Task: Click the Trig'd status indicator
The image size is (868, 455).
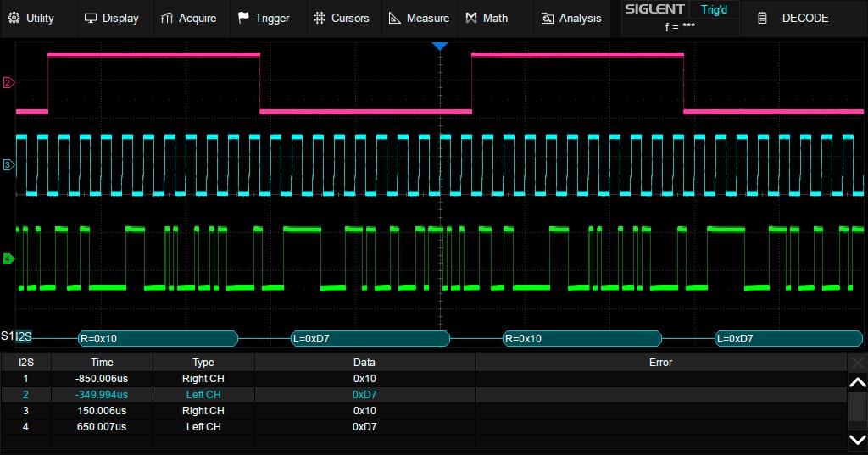Action: (x=714, y=10)
